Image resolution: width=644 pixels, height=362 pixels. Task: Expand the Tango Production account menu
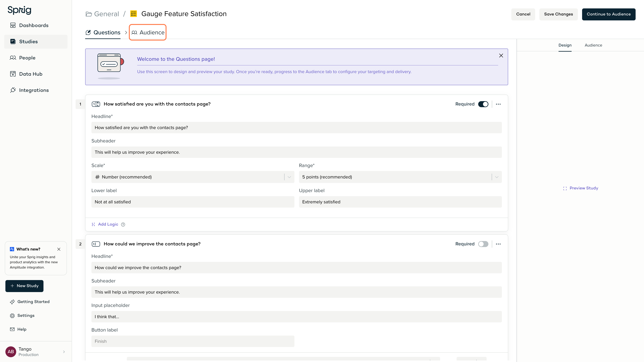pos(36,352)
